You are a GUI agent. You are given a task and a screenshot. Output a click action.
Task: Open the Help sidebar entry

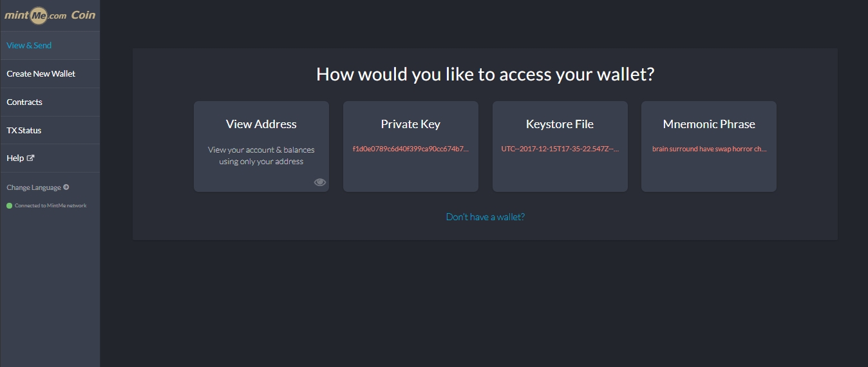(15, 158)
